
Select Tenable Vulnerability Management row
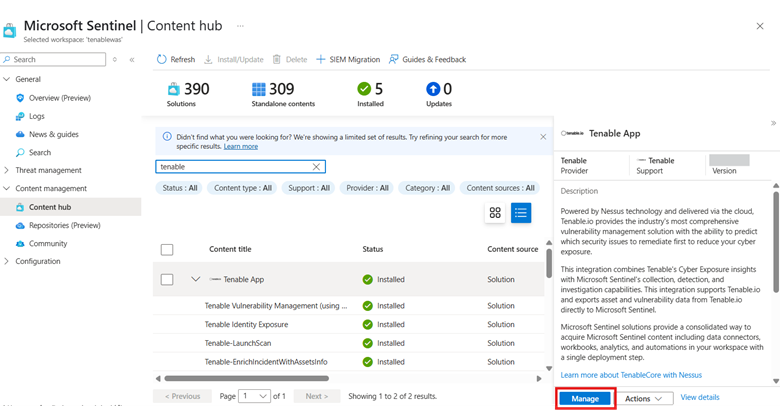[x=348, y=306]
